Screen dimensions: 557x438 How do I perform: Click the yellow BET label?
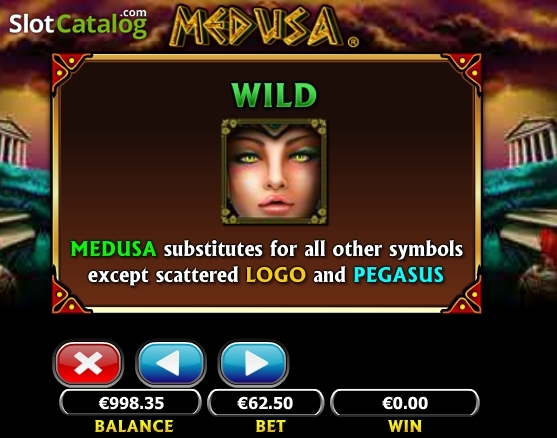pos(270,426)
